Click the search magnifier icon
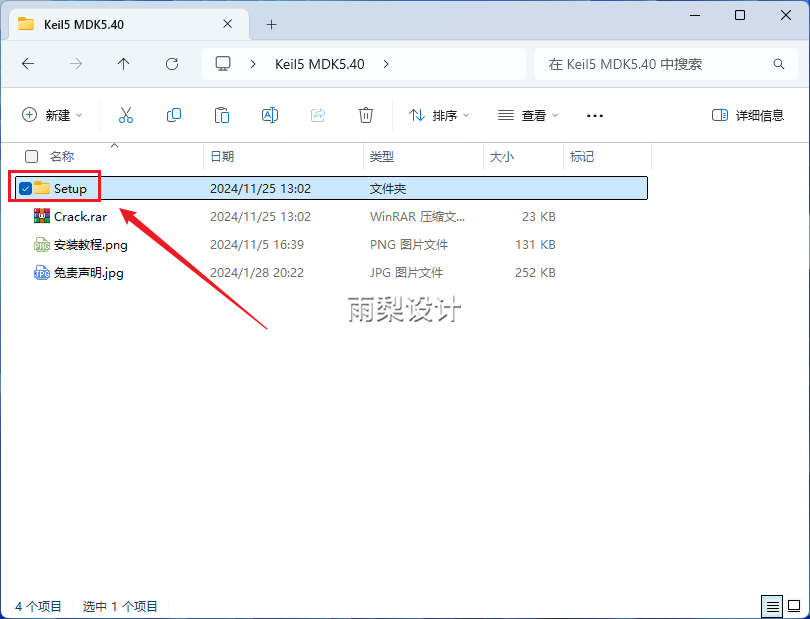The width and height of the screenshot is (810, 619). 778,64
